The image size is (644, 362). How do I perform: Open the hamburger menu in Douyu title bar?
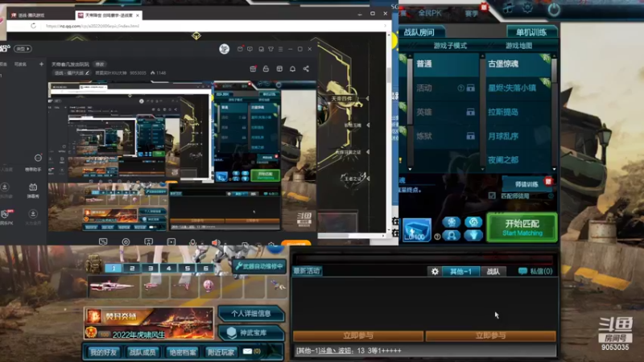(280, 49)
